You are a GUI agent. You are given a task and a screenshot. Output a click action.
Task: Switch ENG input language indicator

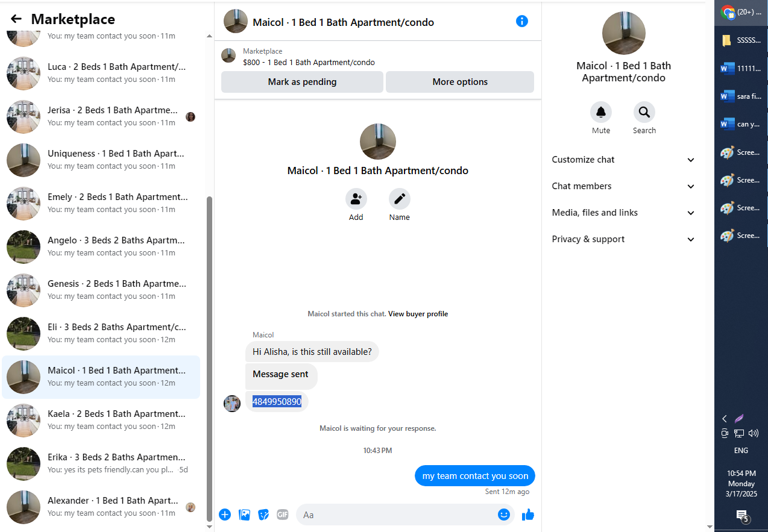click(741, 451)
